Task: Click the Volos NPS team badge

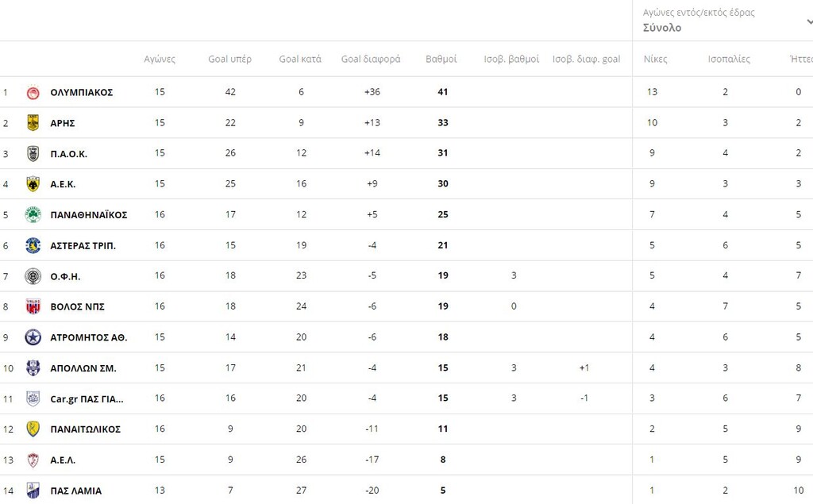Action: pyautogui.click(x=33, y=306)
